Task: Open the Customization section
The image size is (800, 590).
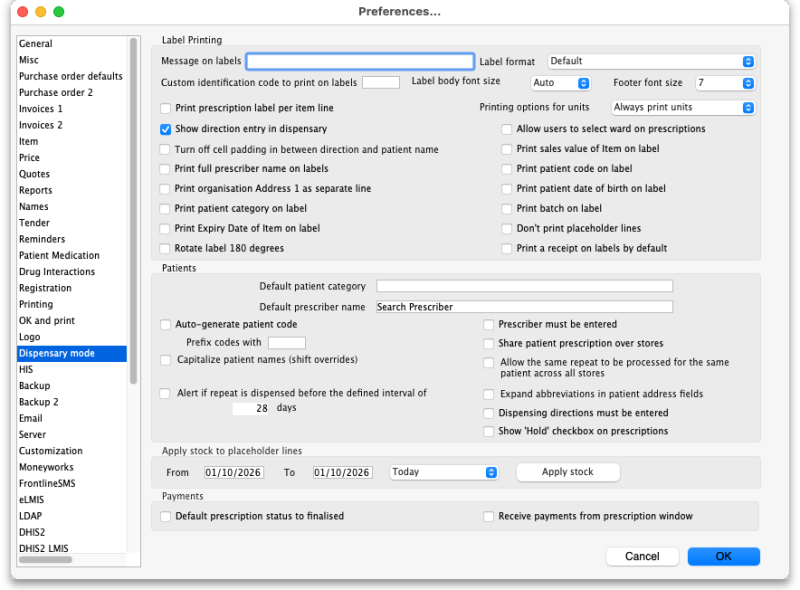Action: [x=71, y=451]
